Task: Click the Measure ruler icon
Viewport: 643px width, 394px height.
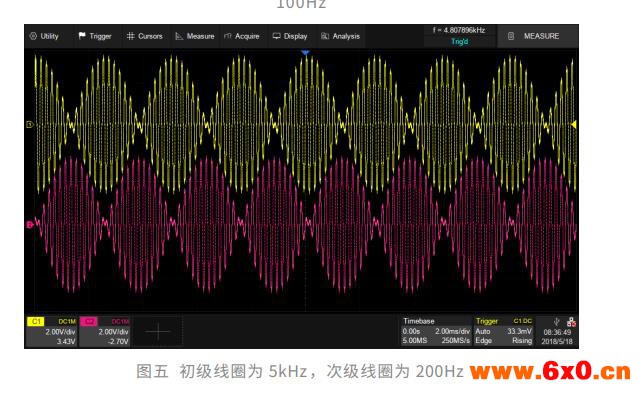Action: (179, 36)
